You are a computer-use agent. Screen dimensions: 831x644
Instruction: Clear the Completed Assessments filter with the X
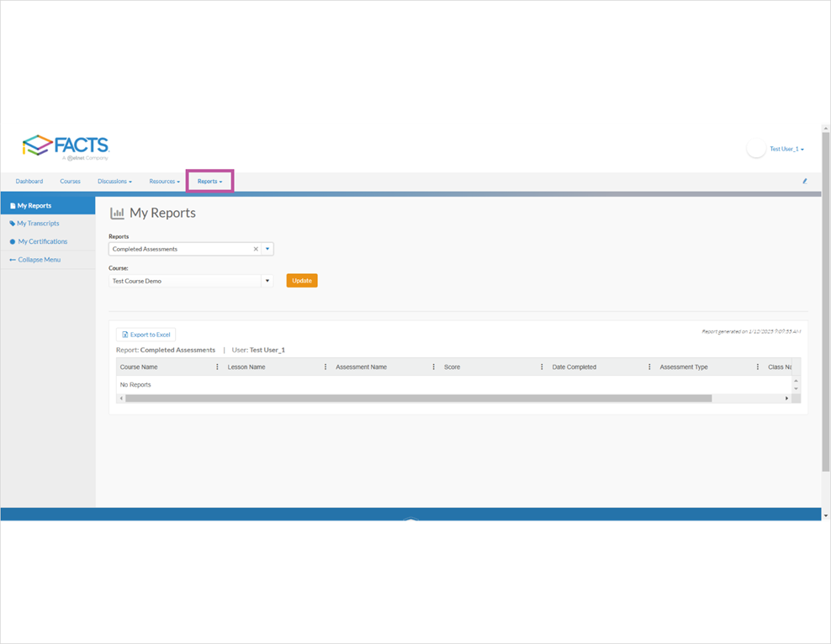pyautogui.click(x=256, y=249)
